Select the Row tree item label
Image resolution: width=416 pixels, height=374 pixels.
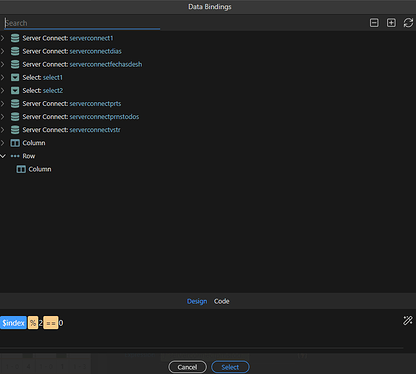pyautogui.click(x=29, y=156)
